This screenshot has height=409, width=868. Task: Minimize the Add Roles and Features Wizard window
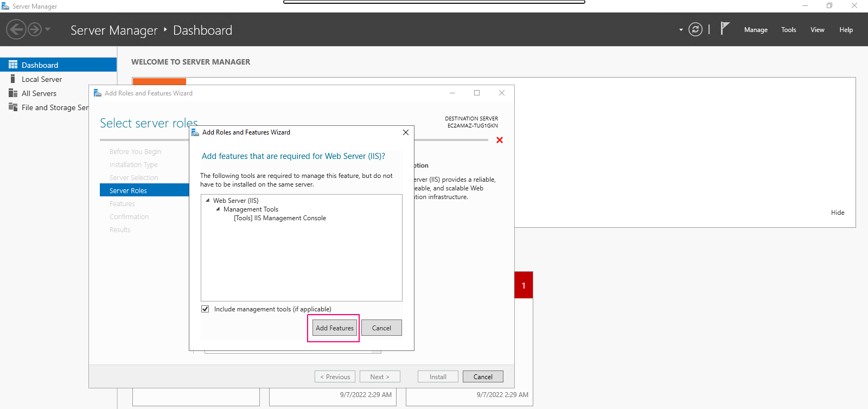tap(452, 93)
